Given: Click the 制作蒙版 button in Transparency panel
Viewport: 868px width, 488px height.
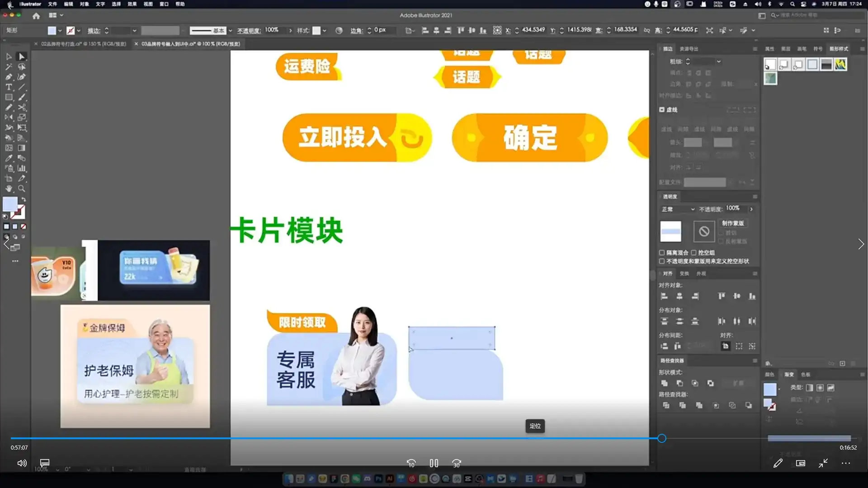Looking at the screenshot, I should coord(733,223).
